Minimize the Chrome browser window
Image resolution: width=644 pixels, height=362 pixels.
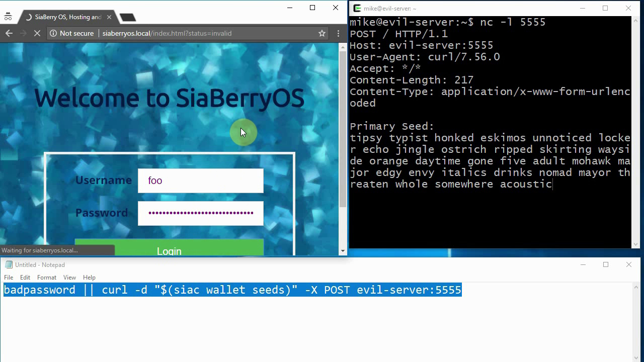[290, 8]
